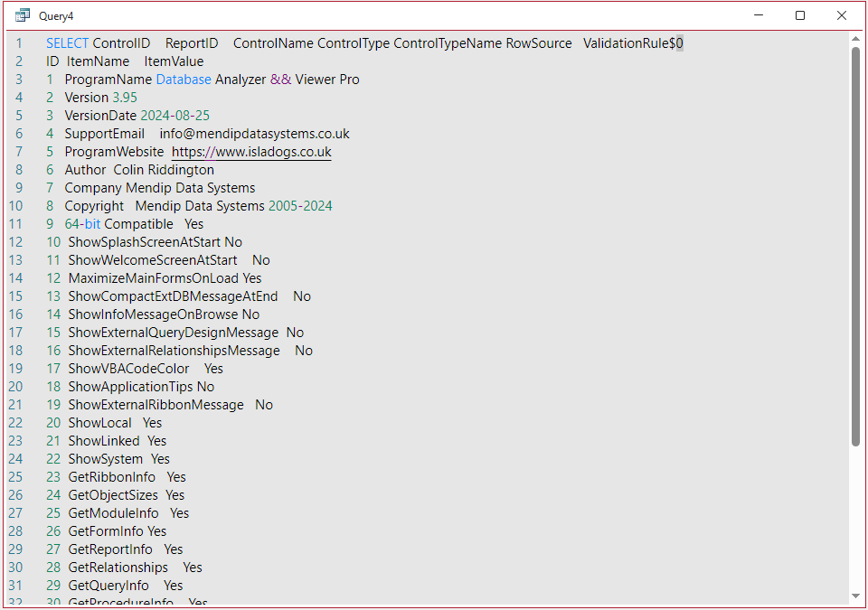Click the No value after ShowExternalRibbonMessage
This screenshot has width=868, height=610.
click(x=264, y=405)
